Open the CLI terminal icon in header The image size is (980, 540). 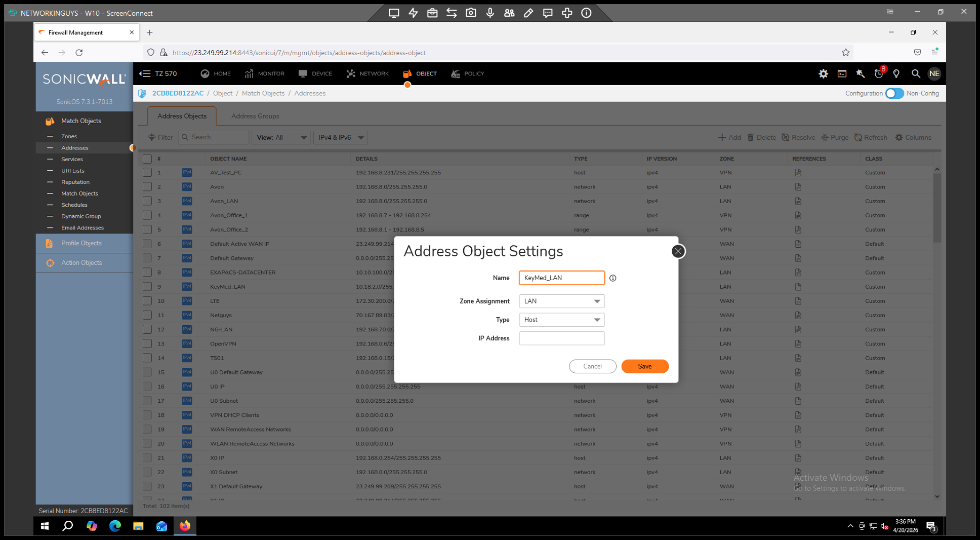[842, 74]
